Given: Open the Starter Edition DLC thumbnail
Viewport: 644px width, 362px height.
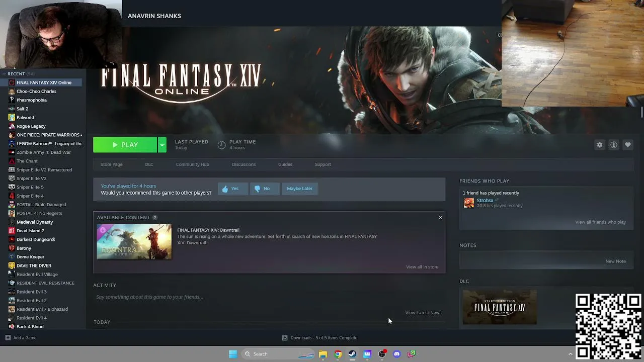Looking at the screenshot, I should (x=500, y=307).
